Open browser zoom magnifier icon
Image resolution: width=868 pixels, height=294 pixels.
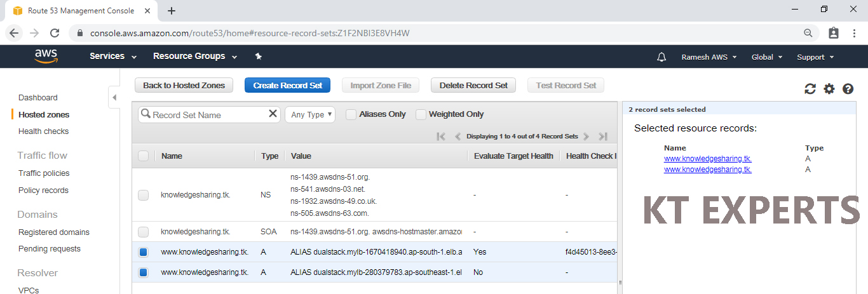pyautogui.click(x=808, y=33)
